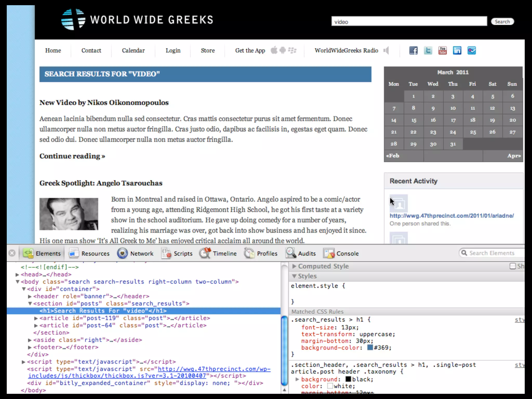Screen dimensions: 532x399
Task: Click the YouTube icon in navigation
Action: click(442, 50)
